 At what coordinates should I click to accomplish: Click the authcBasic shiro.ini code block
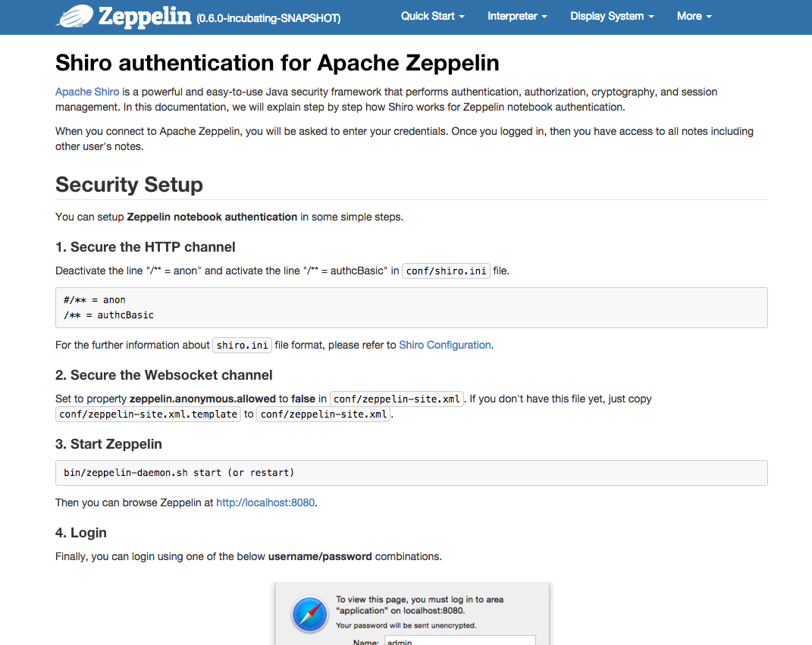[412, 307]
